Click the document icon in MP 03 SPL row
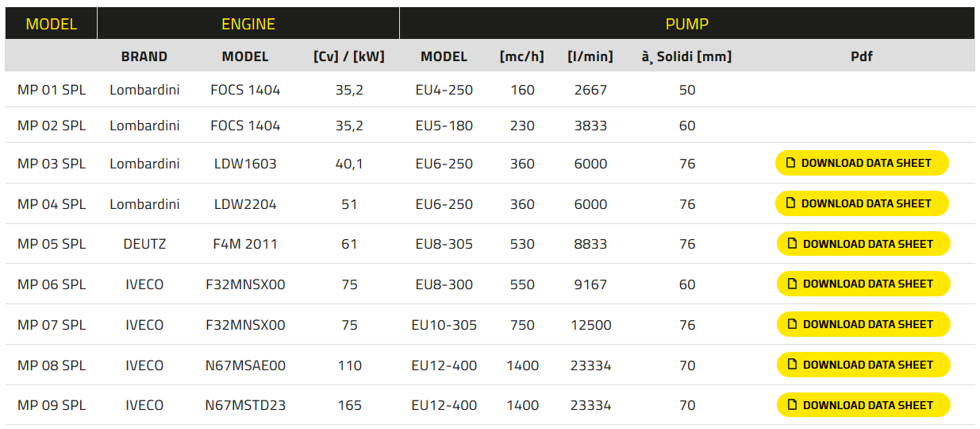The image size is (980, 429). 790,163
